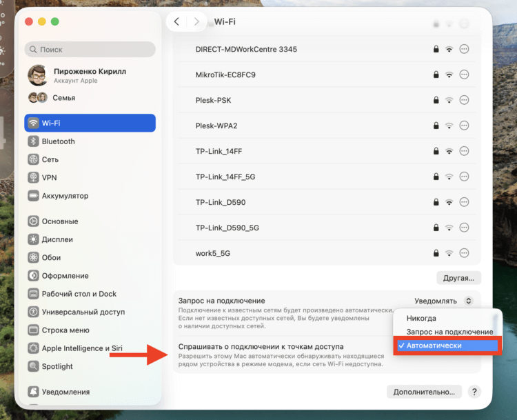Open Обои settings in sidebar
This screenshot has width=517, height=420.
90,257
